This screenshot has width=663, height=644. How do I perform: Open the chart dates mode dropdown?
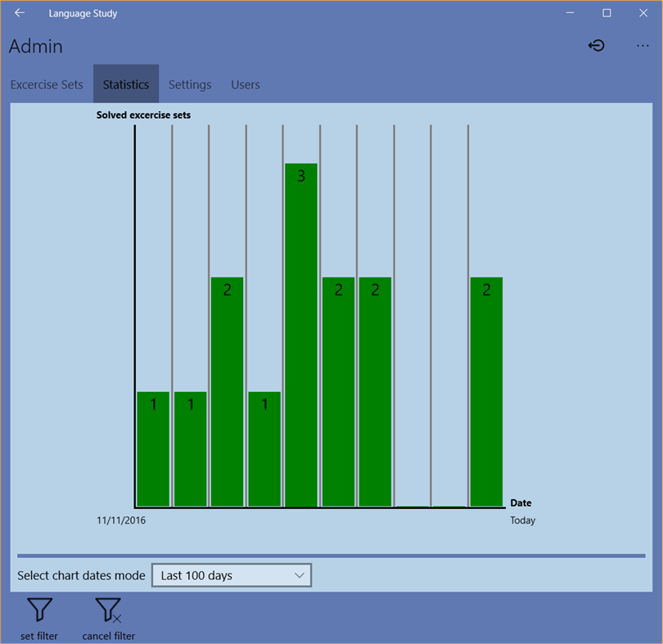(232, 574)
